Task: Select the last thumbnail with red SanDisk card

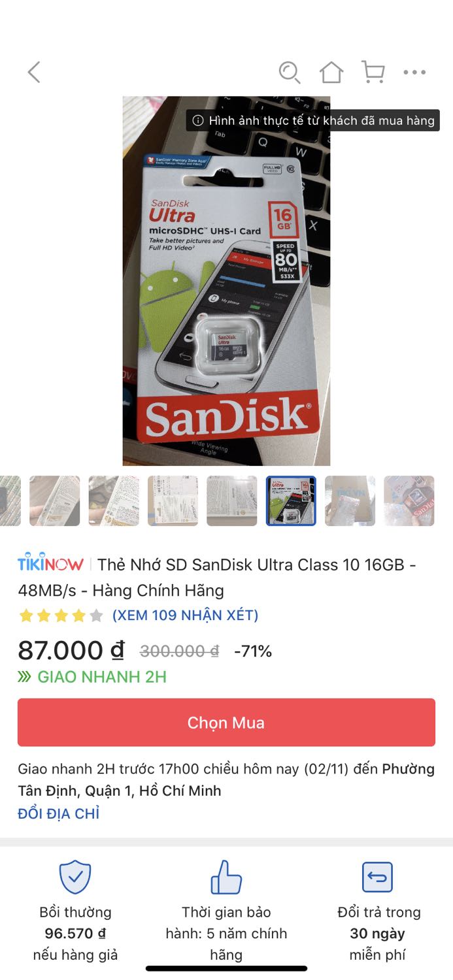Action: [409, 500]
